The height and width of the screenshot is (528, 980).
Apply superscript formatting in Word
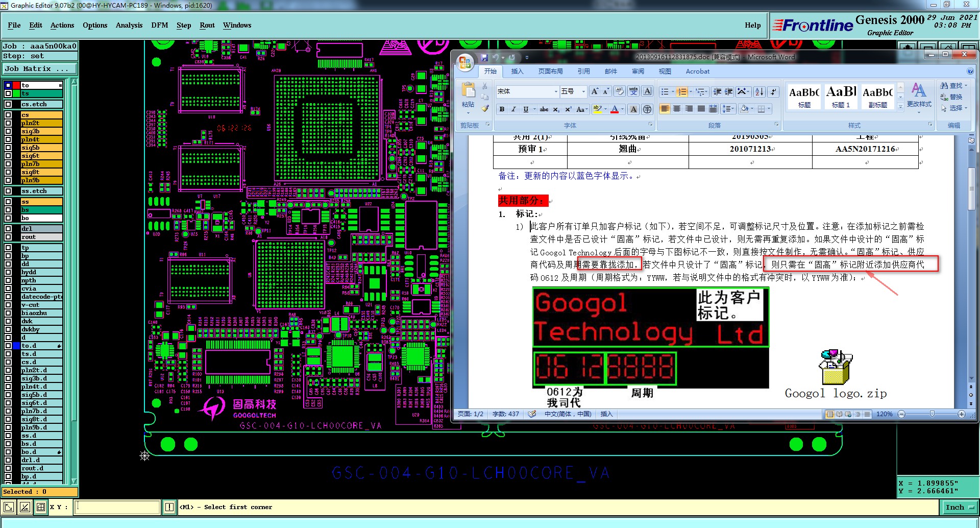[x=568, y=109]
